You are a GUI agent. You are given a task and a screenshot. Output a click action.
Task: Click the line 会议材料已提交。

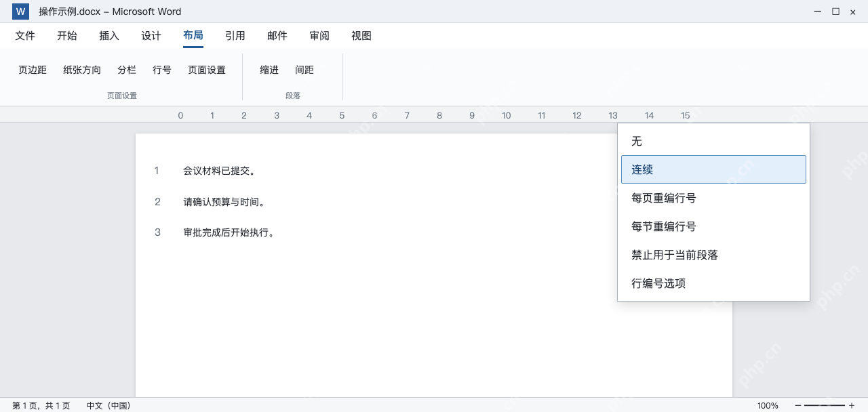[220, 171]
